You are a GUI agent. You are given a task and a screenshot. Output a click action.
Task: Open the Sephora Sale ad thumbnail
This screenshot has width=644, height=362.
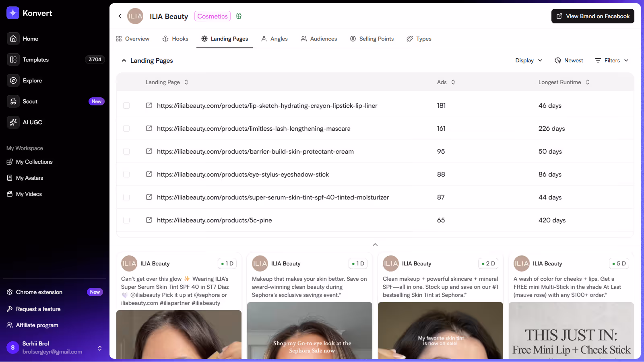coord(310,330)
